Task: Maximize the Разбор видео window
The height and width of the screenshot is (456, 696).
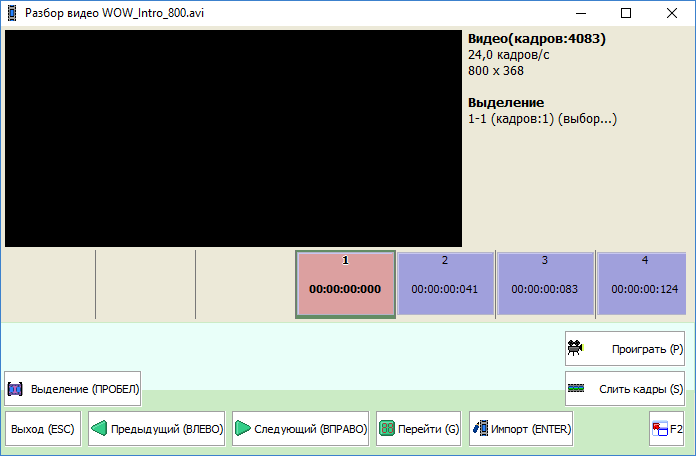Action: 626,13
